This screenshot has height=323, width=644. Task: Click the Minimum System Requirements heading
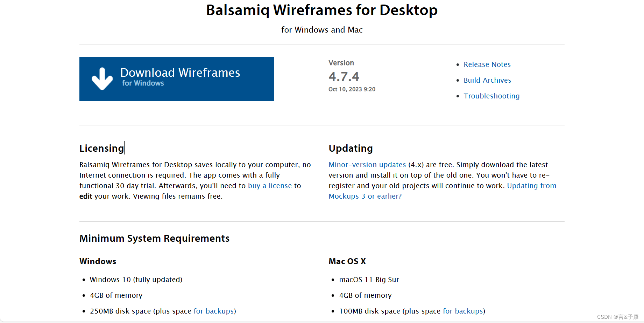tap(154, 238)
